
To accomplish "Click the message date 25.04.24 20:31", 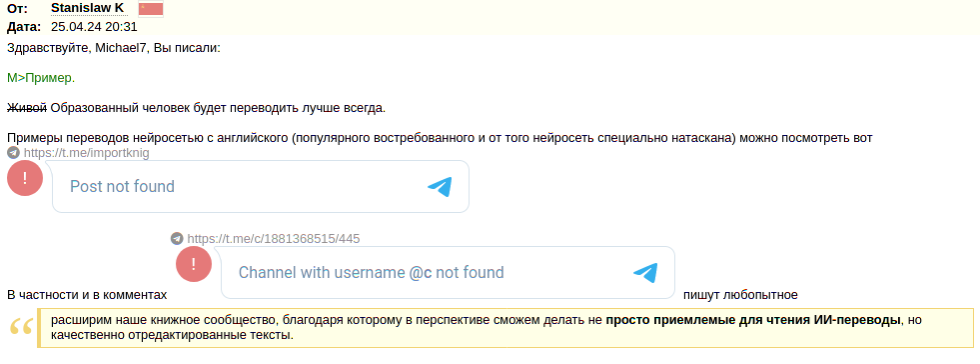I will tap(94, 27).
